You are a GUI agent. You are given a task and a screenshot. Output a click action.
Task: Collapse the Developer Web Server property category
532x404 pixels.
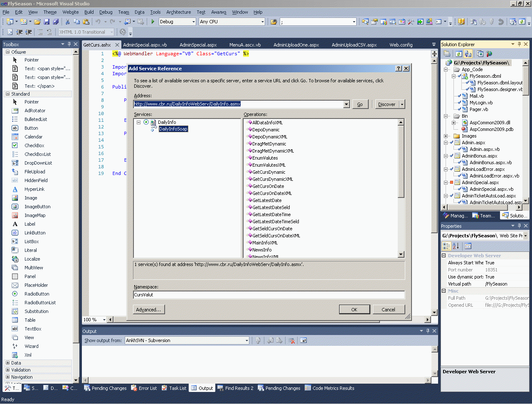point(443,256)
